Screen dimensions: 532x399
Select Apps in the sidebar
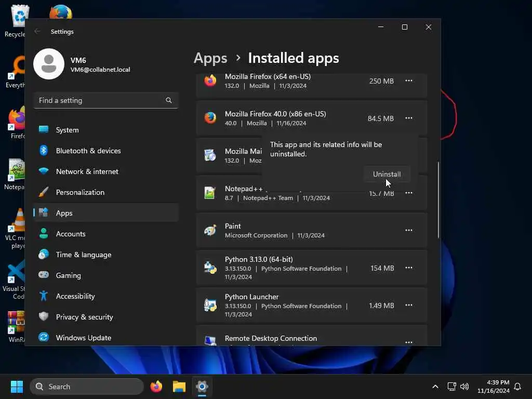[x=106, y=213]
